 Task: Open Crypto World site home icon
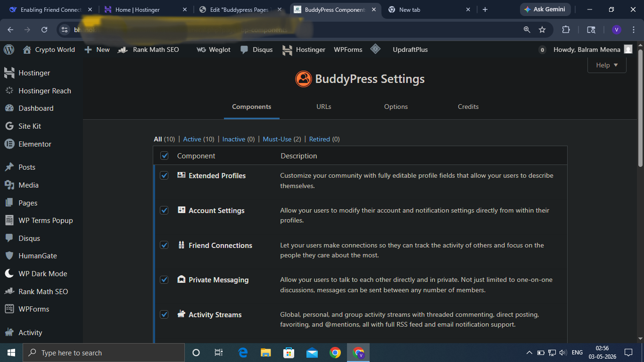pyautogui.click(x=27, y=49)
